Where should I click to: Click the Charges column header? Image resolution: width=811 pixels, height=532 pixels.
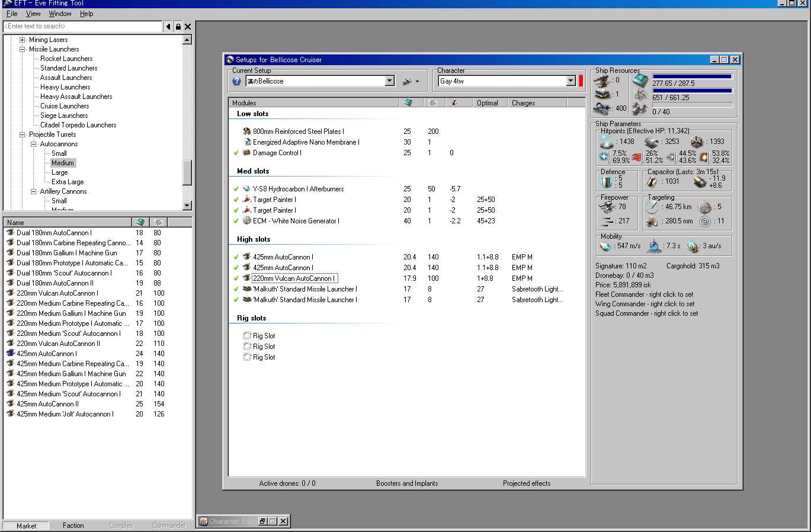(x=537, y=102)
